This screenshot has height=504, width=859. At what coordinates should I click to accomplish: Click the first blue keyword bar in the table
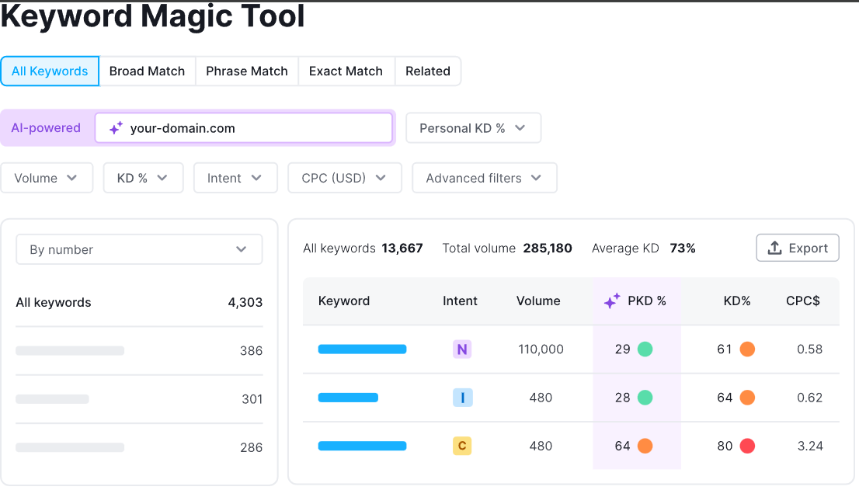click(x=362, y=349)
